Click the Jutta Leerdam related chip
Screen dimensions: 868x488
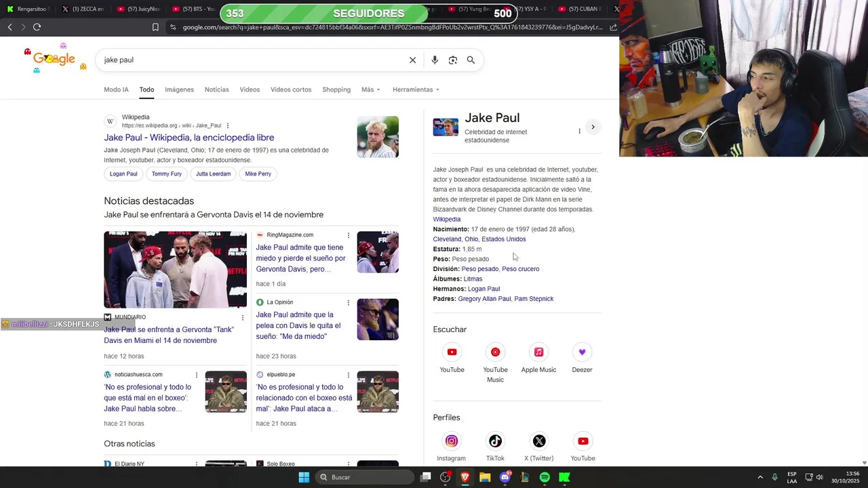(213, 174)
